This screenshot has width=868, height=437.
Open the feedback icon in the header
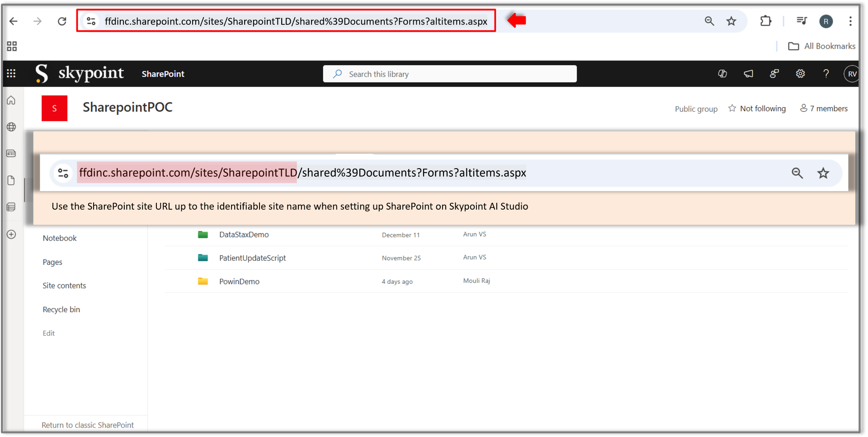click(774, 74)
